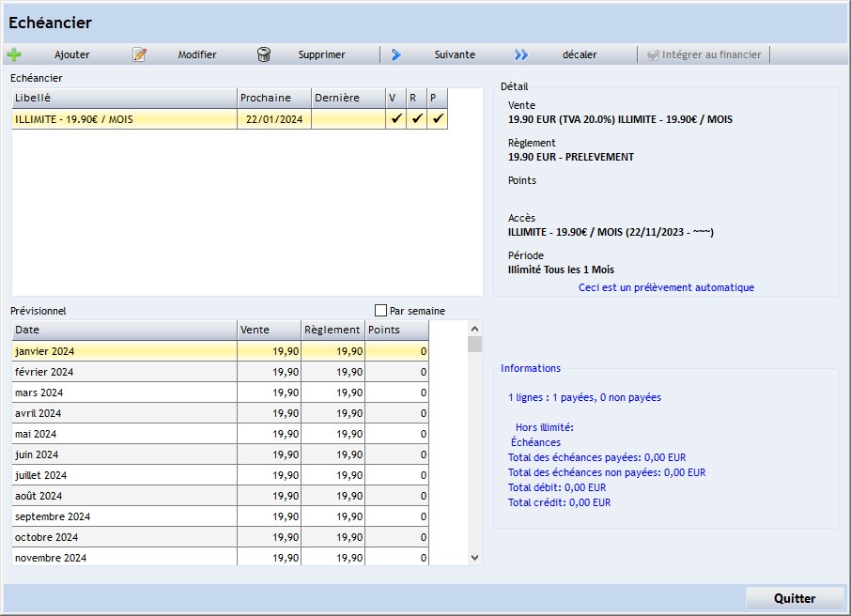
Task: Toggle the R checkmark in ILLIMITE row
Action: [x=417, y=119]
